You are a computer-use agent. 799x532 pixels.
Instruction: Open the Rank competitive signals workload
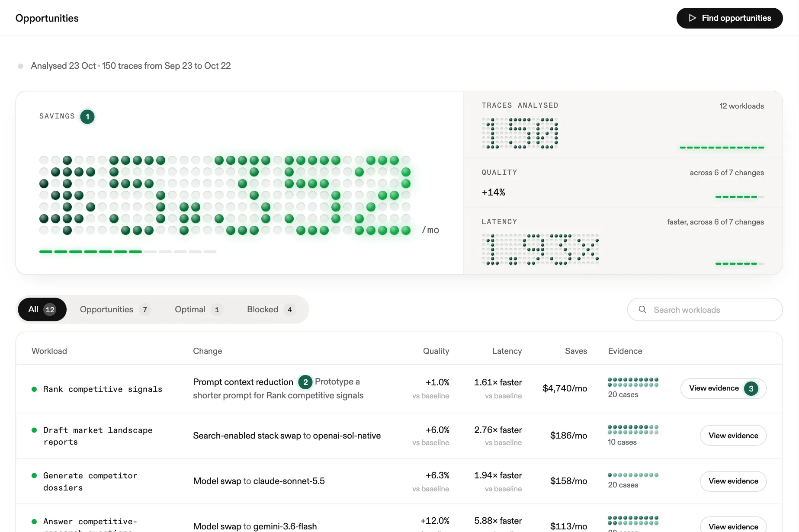[103, 389]
